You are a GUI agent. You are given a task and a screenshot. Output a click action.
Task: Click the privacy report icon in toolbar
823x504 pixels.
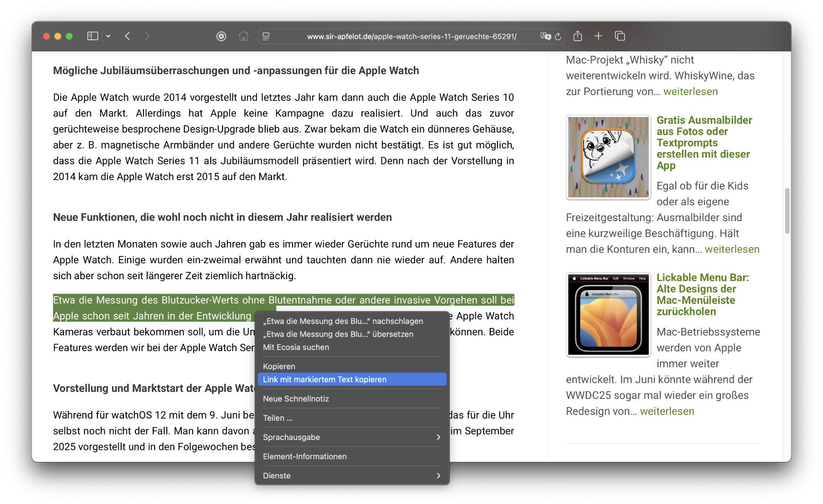(x=221, y=36)
